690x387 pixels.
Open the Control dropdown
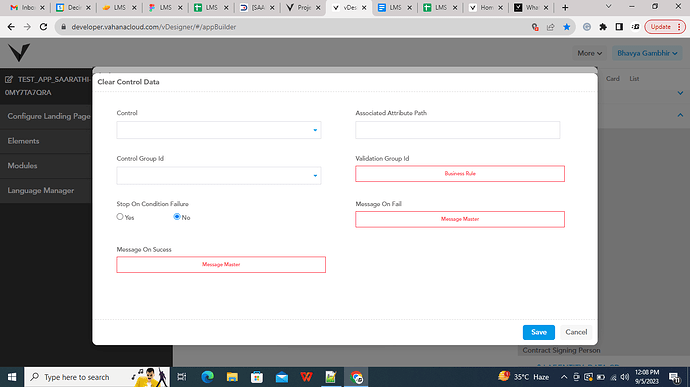[219, 130]
